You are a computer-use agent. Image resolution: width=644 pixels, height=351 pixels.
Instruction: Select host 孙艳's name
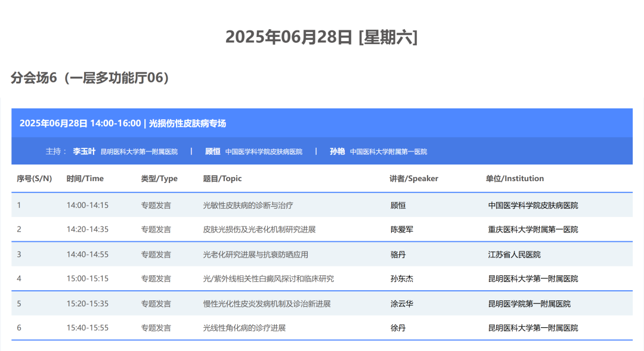(x=338, y=151)
